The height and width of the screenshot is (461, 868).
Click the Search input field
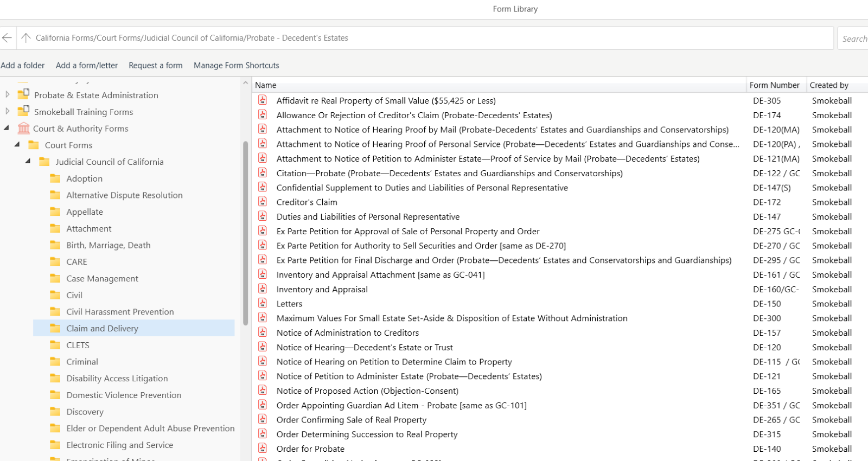coord(853,39)
